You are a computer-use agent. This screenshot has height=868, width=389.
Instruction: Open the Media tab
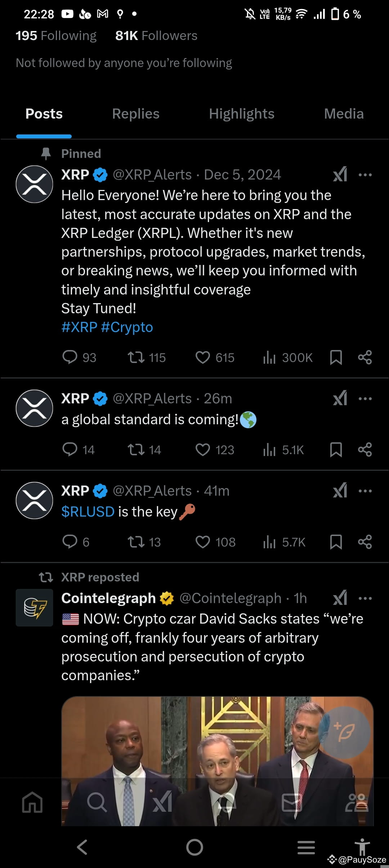click(344, 114)
